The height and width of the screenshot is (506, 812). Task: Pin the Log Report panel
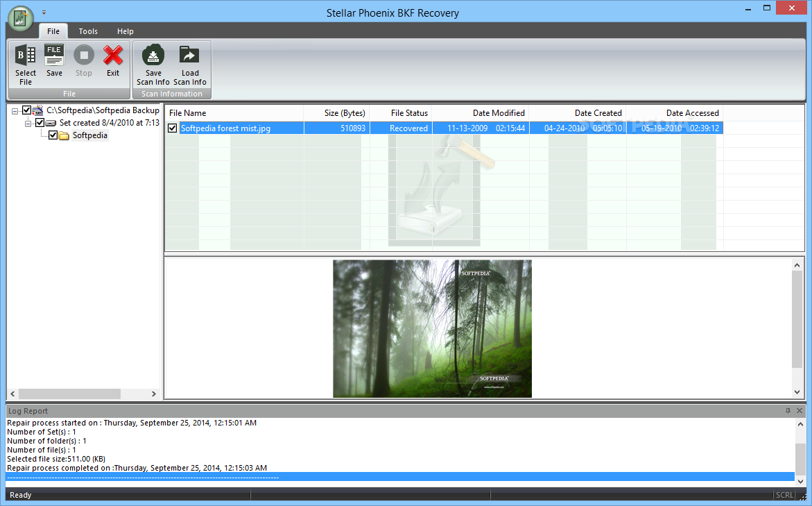pyautogui.click(x=788, y=411)
